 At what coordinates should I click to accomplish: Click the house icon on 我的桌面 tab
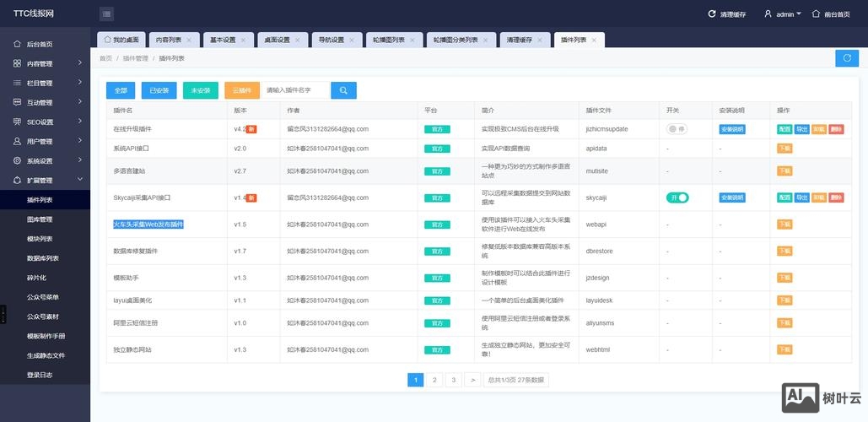point(107,40)
